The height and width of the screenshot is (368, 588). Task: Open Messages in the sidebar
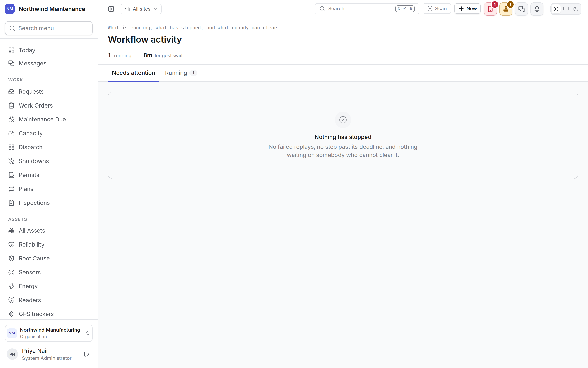point(49,63)
